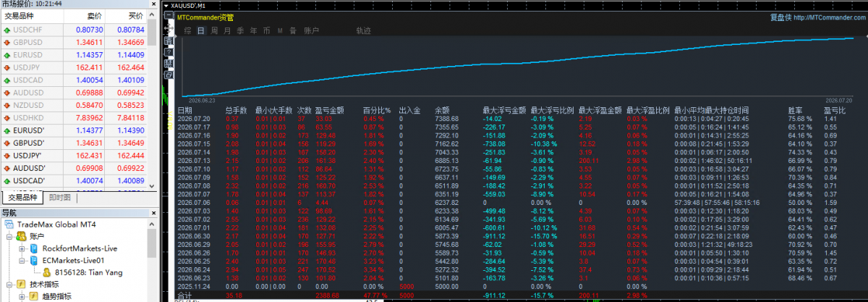Click the 合计 totals row label
Screen dimensions: 868x302
click(185, 295)
